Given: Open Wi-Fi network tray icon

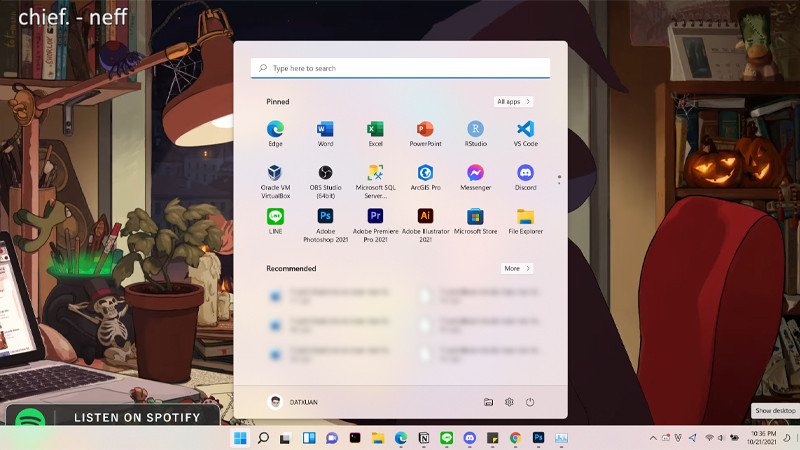Looking at the screenshot, I should (x=709, y=438).
